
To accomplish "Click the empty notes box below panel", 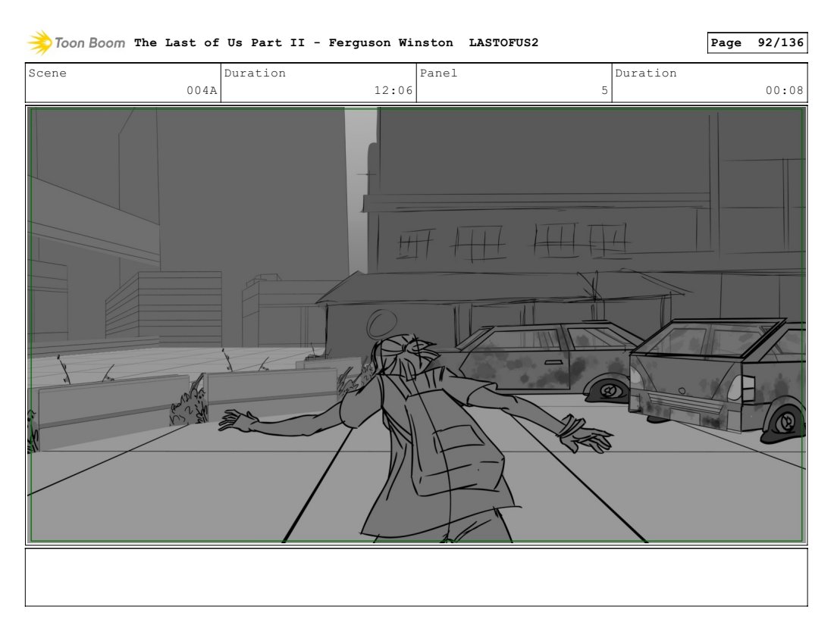I will [416, 577].
